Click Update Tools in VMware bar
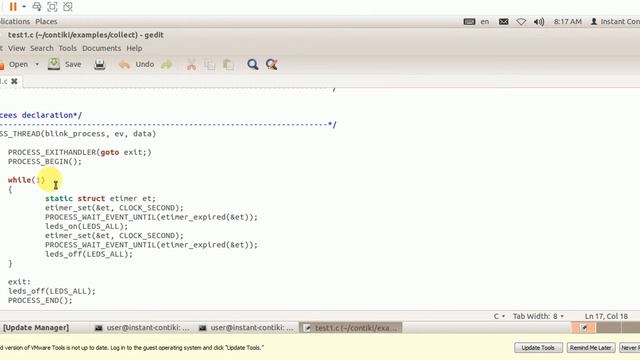The width and height of the screenshot is (640, 360). (x=538, y=348)
